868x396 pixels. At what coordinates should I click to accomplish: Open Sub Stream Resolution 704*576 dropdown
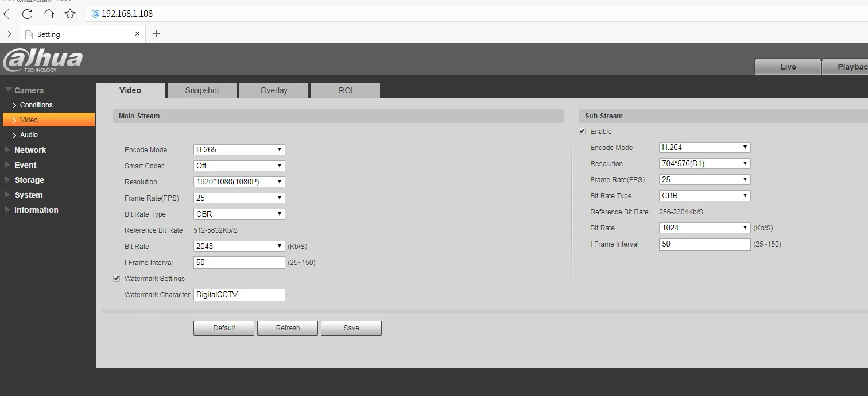pos(705,163)
